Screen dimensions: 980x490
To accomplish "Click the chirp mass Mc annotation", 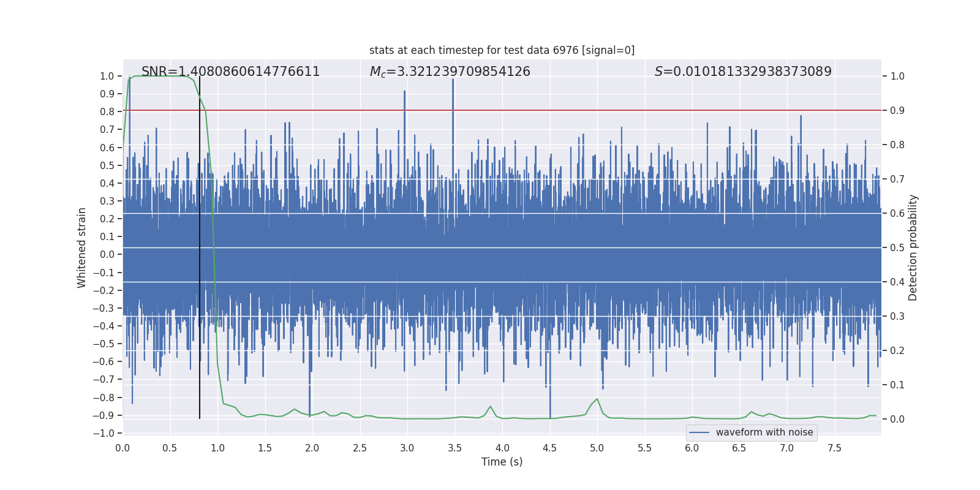I will point(450,72).
